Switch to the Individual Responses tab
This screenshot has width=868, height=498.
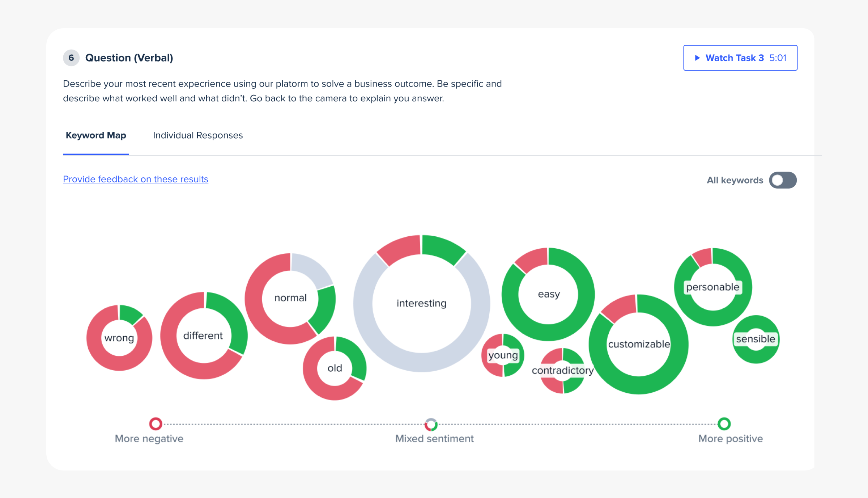198,135
